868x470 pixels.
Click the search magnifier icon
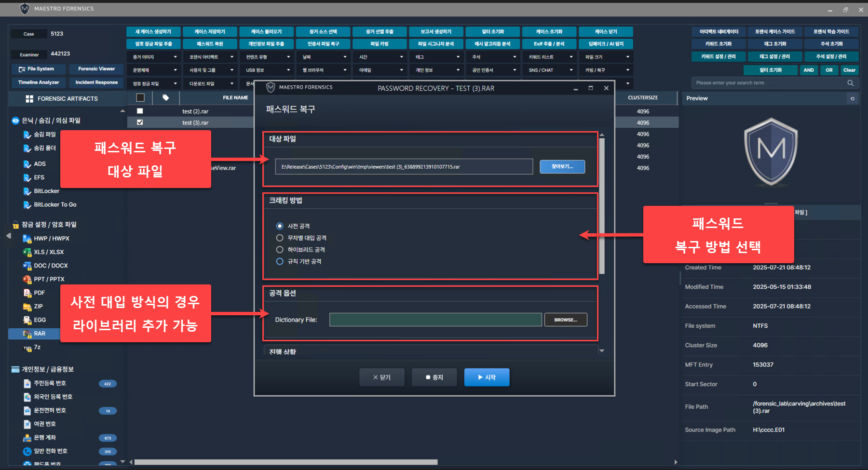pyautogui.click(x=850, y=83)
